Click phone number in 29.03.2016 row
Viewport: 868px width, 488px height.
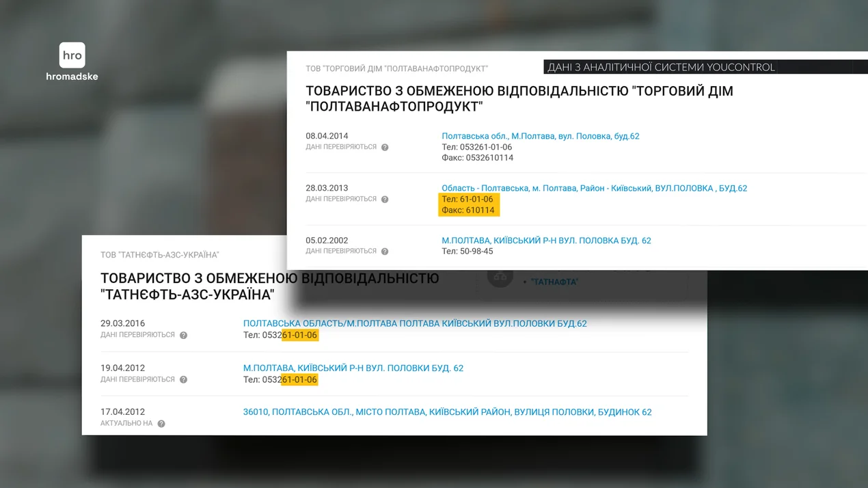tap(280, 335)
